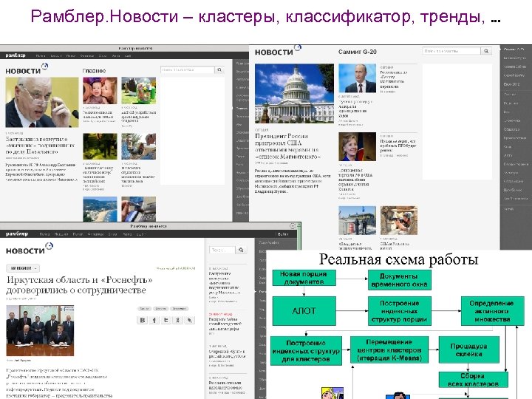532x399 pixels.
Task: Click the Иркутская область и «Роснефть» headline
Action: click(x=80, y=284)
